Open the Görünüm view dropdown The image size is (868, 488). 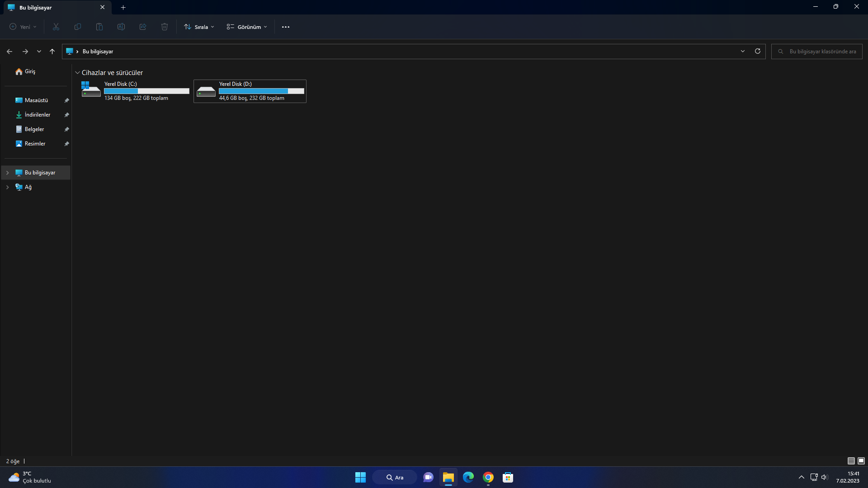click(247, 27)
